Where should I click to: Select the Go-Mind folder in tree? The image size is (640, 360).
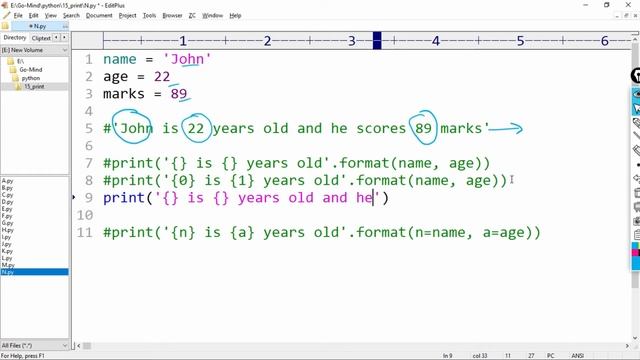tap(27, 70)
